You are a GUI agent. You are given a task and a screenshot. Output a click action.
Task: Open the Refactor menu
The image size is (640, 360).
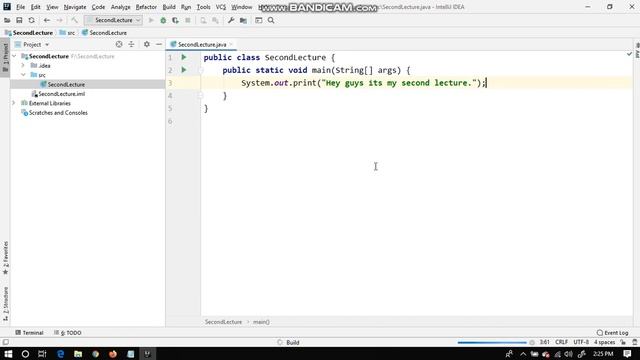pyautogui.click(x=146, y=7)
